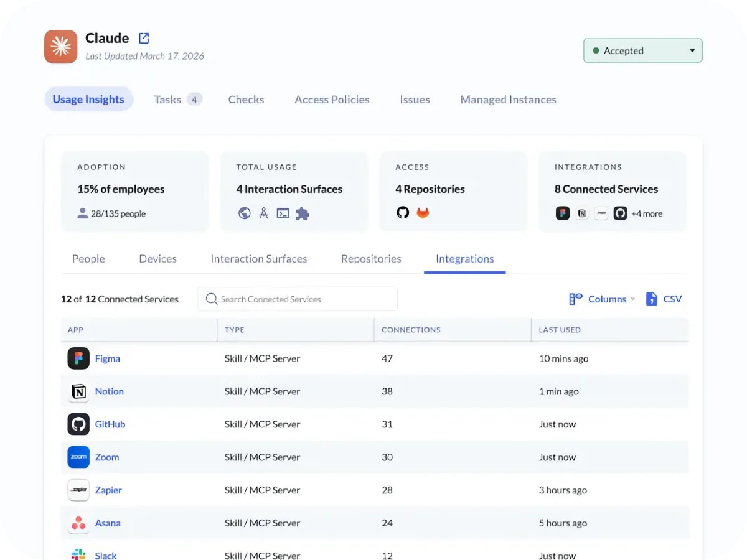Open the Issues tab
Image resolution: width=747 pixels, height=560 pixels.
(x=415, y=100)
